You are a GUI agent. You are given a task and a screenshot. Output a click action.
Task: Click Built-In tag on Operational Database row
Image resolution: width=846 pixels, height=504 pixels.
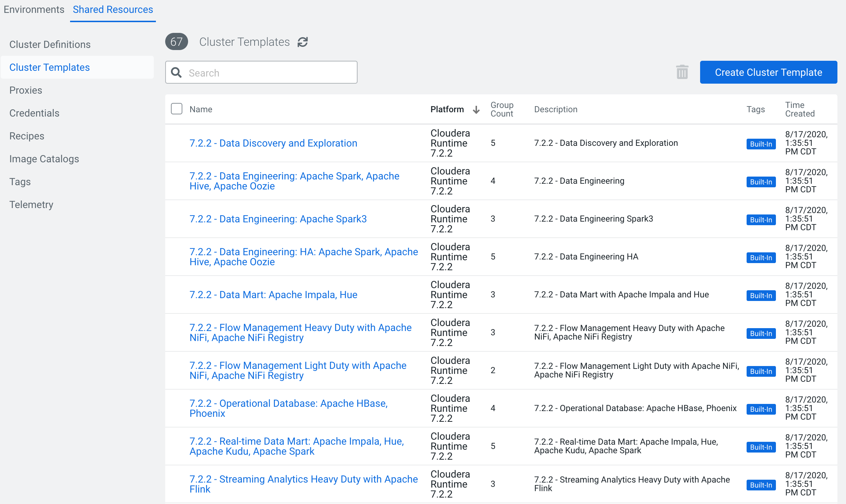pyautogui.click(x=761, y=409)
